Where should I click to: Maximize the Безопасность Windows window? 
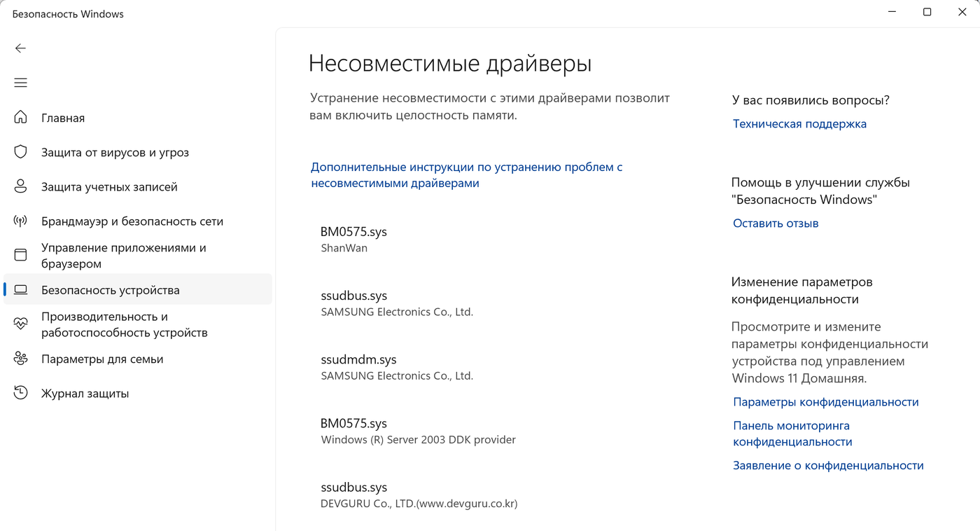[927, 12]
